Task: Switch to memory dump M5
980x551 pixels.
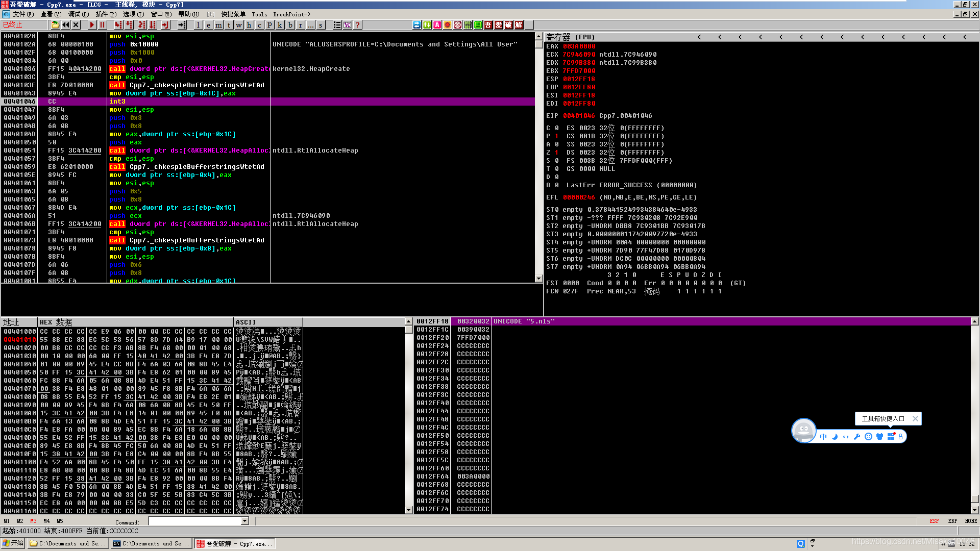Action: click(x=60, y=521)
